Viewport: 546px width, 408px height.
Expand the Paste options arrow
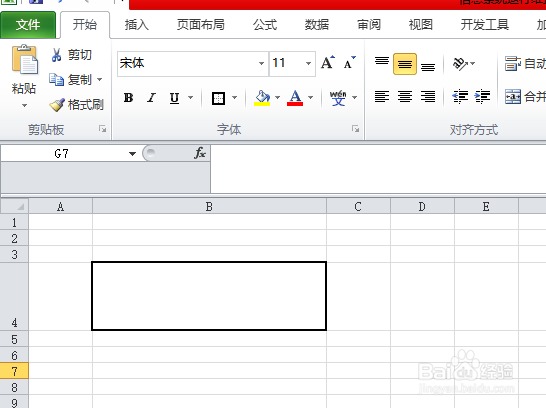tap(24, 105)
